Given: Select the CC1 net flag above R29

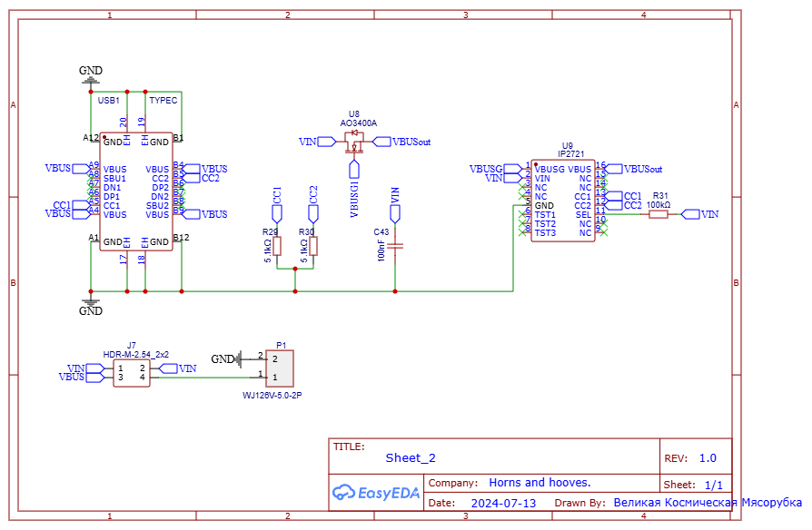Looking at the screenshot, I should pos(277,203).
